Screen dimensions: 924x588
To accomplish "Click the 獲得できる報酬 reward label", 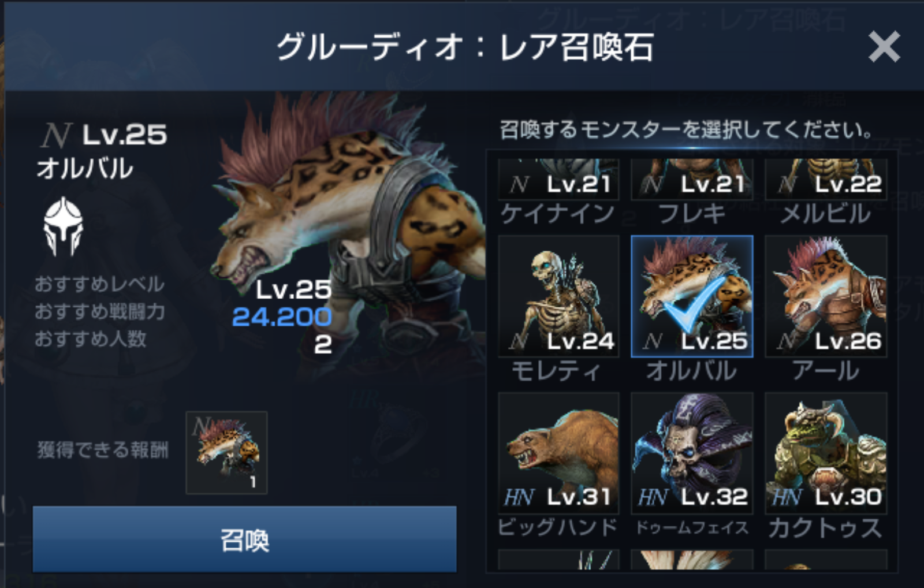I will [x=103, y=450].
